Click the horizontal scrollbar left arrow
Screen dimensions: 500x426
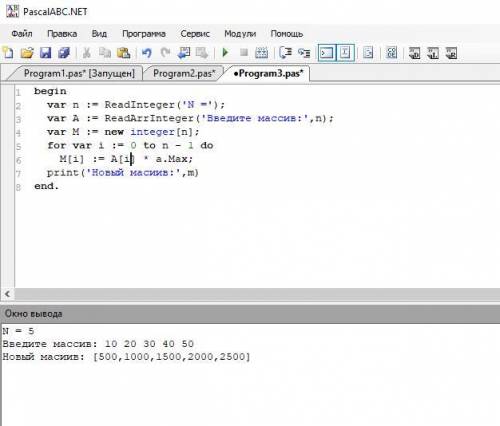click(7, 294)
